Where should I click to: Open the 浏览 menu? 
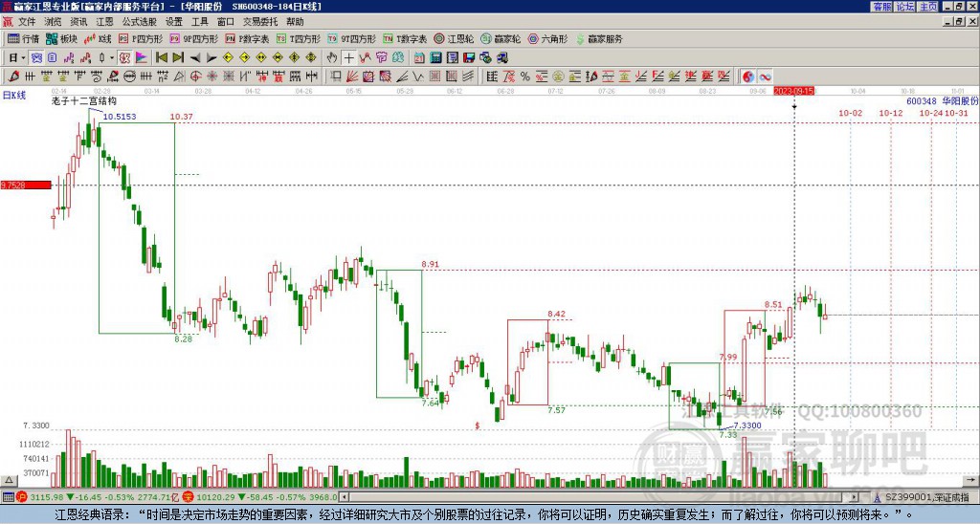click(54, 22)
